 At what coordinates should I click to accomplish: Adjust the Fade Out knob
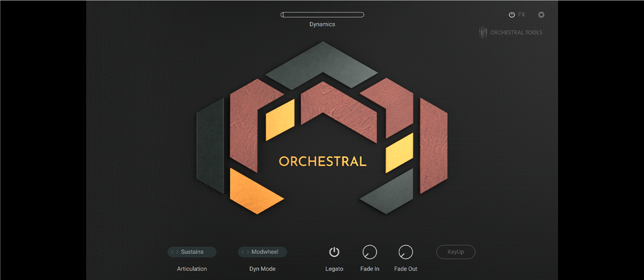[406, 252]
